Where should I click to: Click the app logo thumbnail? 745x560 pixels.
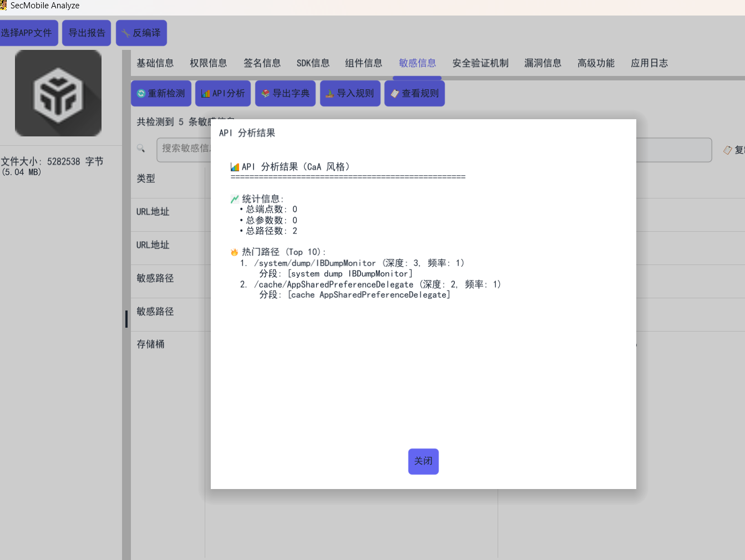pos(58,93)
